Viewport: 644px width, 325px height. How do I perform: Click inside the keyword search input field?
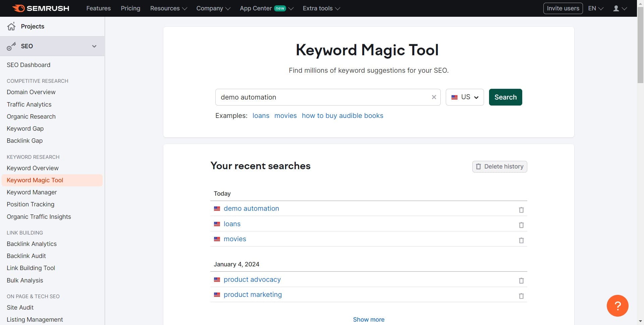tap(322, 97)
